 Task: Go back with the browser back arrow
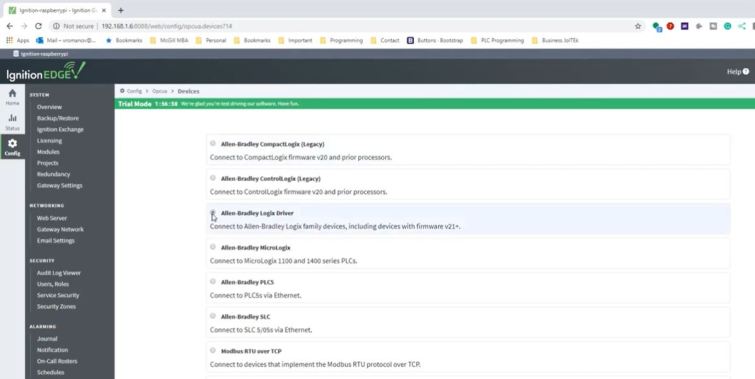[10, 26]
